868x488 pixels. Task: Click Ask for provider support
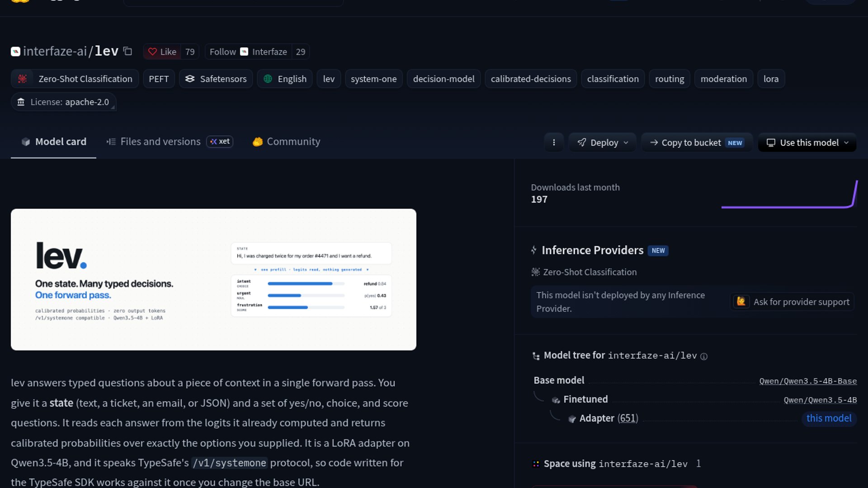pos(792,302)
